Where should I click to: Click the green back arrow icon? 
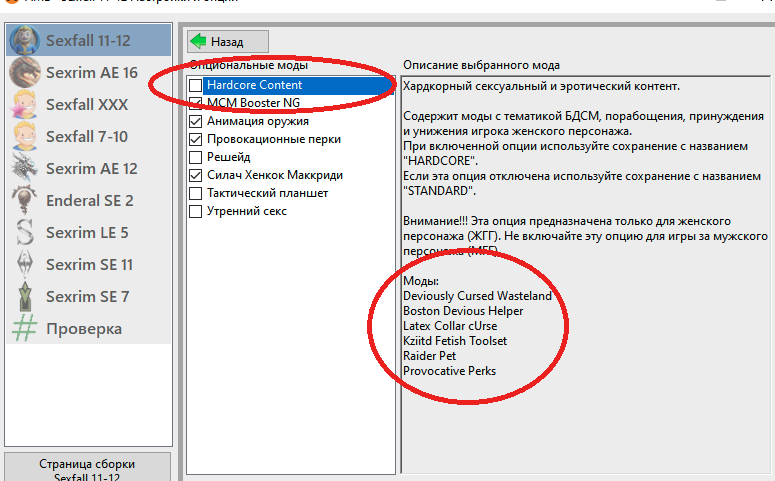coord(199,41)
